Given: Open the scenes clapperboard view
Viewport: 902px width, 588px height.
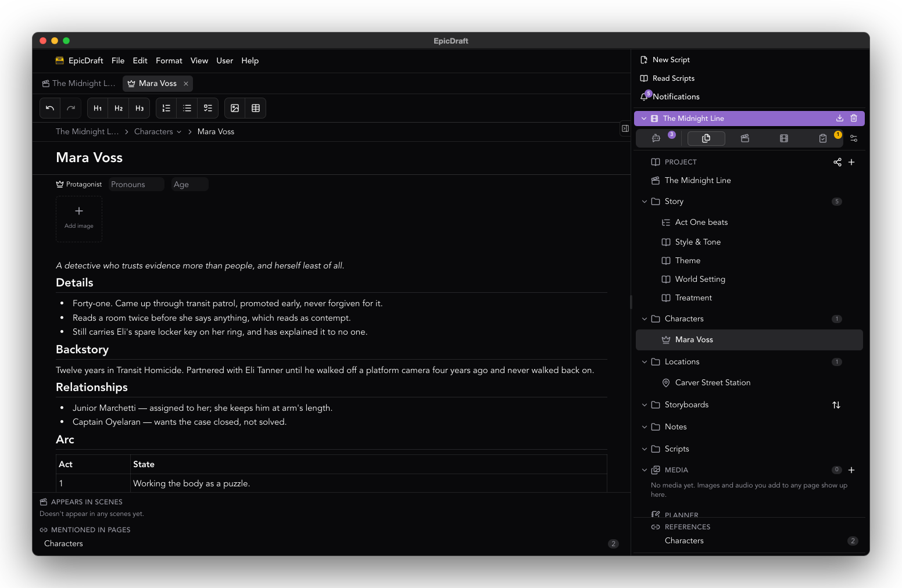Looking at the screenshot, I should pos(745,138).
